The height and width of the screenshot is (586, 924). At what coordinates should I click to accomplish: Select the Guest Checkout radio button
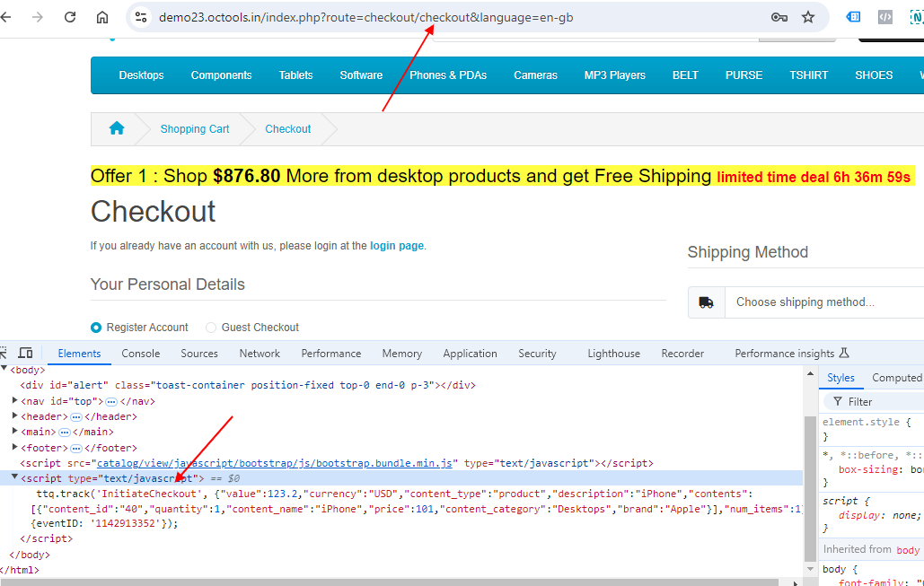tap(211, 328)
